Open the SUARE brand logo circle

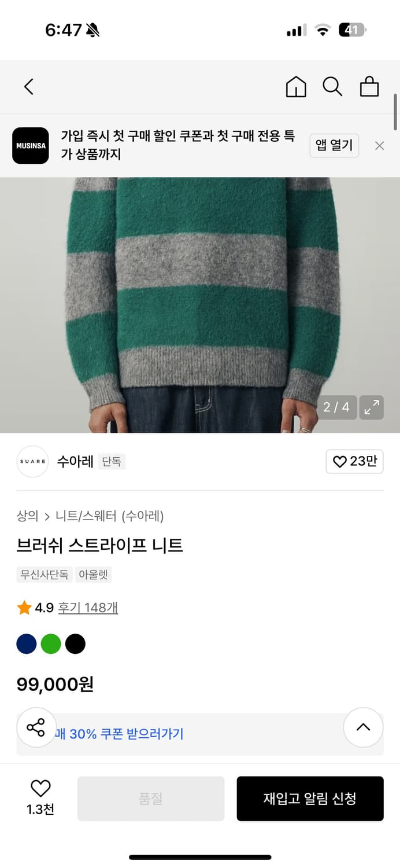pos(32,461)
